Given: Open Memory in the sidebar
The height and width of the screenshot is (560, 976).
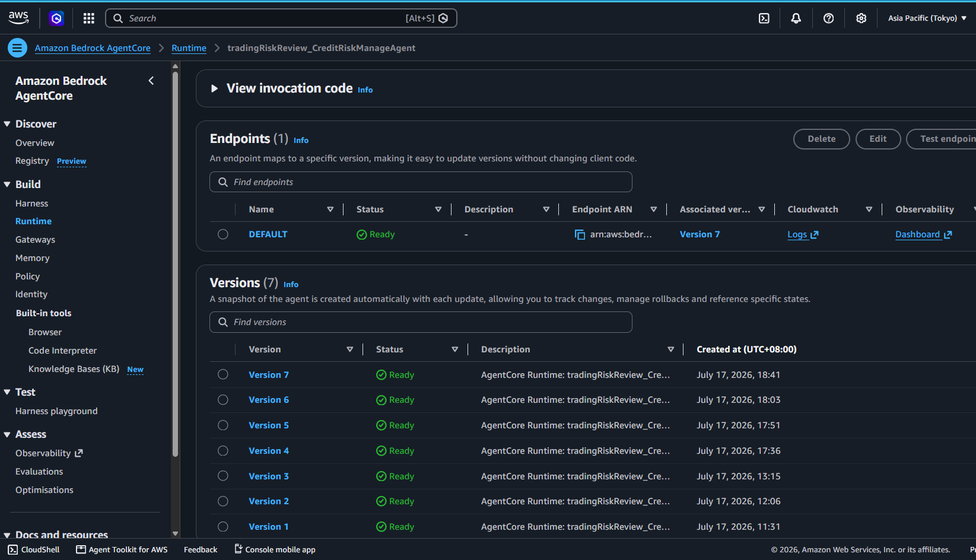Looking at the screenshot, I should [x=33, y=258].
